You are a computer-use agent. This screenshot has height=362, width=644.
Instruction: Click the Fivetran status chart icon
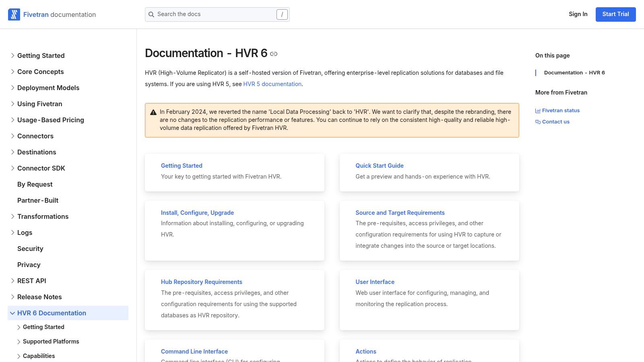(x=538, y=111)
